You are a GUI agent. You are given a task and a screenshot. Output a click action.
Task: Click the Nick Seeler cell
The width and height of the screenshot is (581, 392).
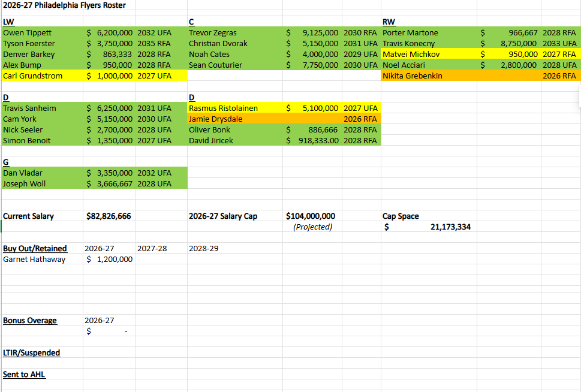[x=42, y=129]
